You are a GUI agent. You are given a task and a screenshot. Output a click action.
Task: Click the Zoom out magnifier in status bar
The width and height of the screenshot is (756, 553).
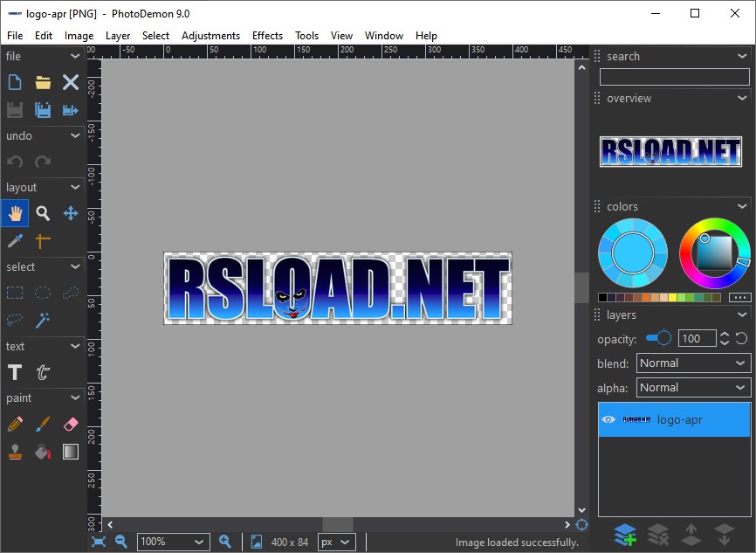pyautogui.click(x=121, y=542)
